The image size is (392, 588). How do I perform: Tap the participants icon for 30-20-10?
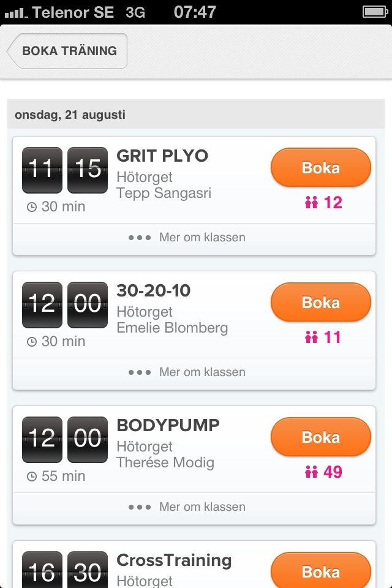click(x=311, y=337)
